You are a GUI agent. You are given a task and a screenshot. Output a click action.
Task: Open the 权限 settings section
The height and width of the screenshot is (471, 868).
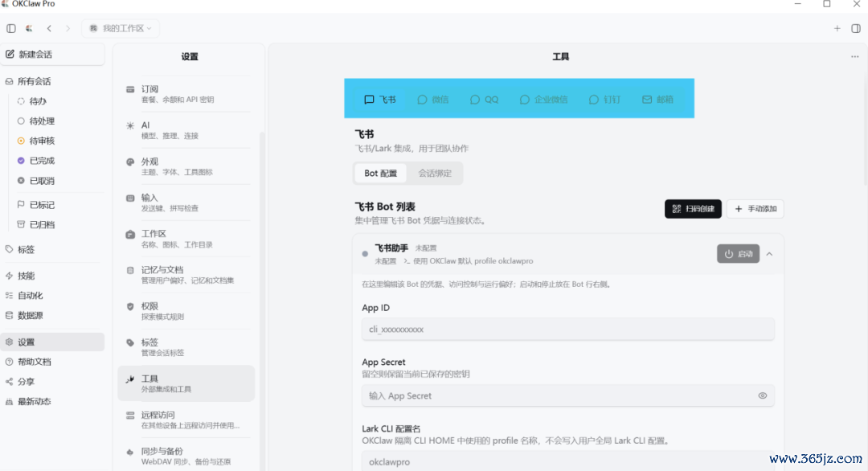[x=186, y=311]
